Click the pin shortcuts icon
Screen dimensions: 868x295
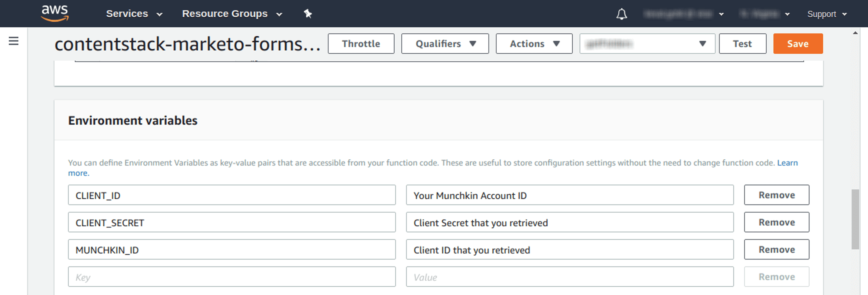(x=308, y=14)
